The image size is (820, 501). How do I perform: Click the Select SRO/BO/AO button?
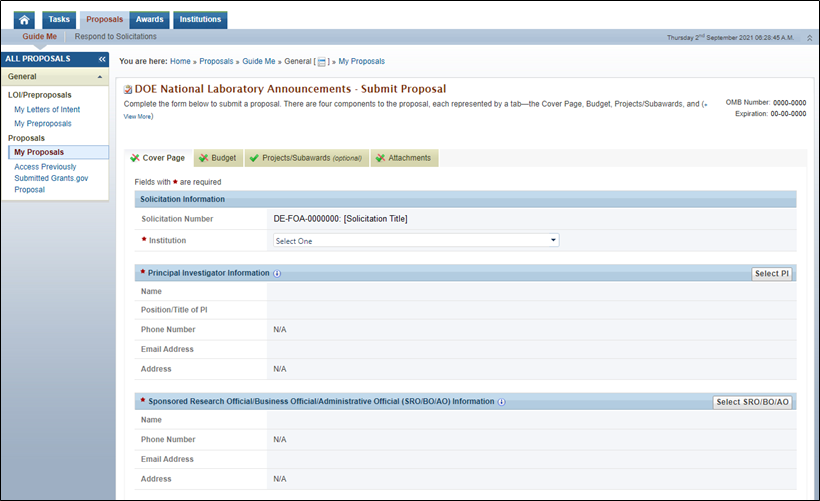[x=752, y=402]
